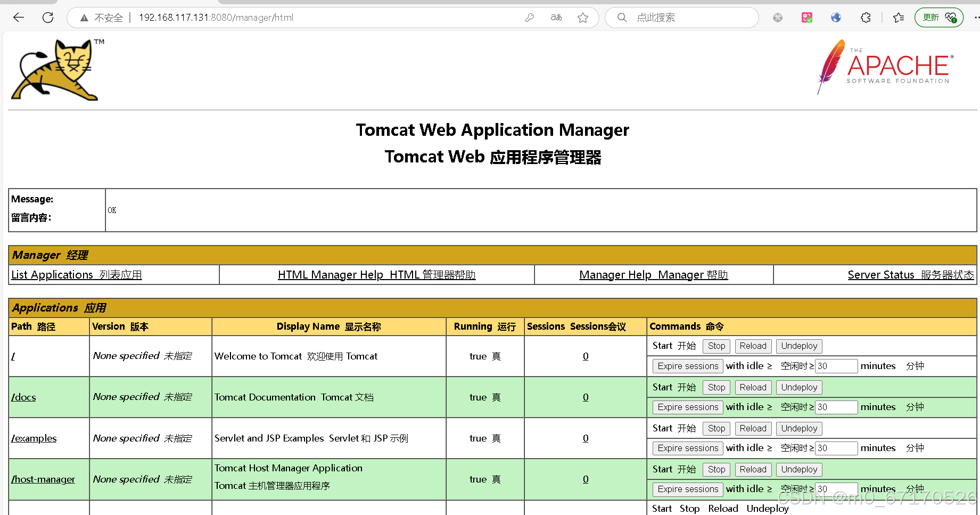Bookmark page with star icon

[x=583, y=18]
